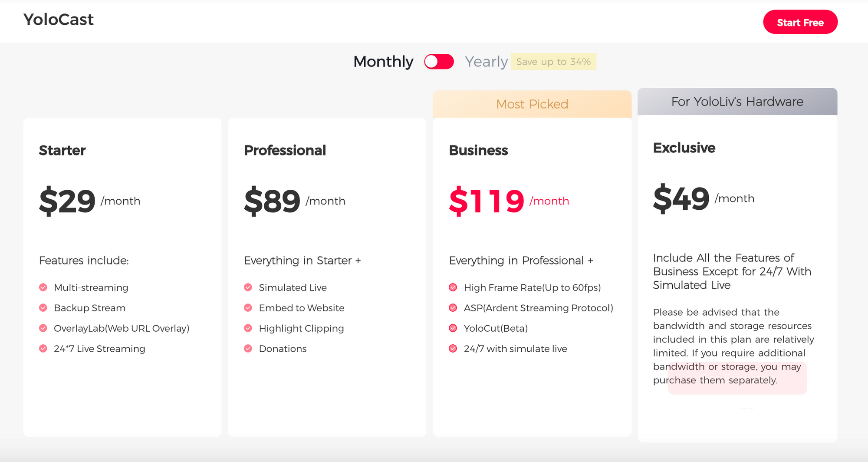
Task: Select the Monthly billing option
Action: point(383,62)
